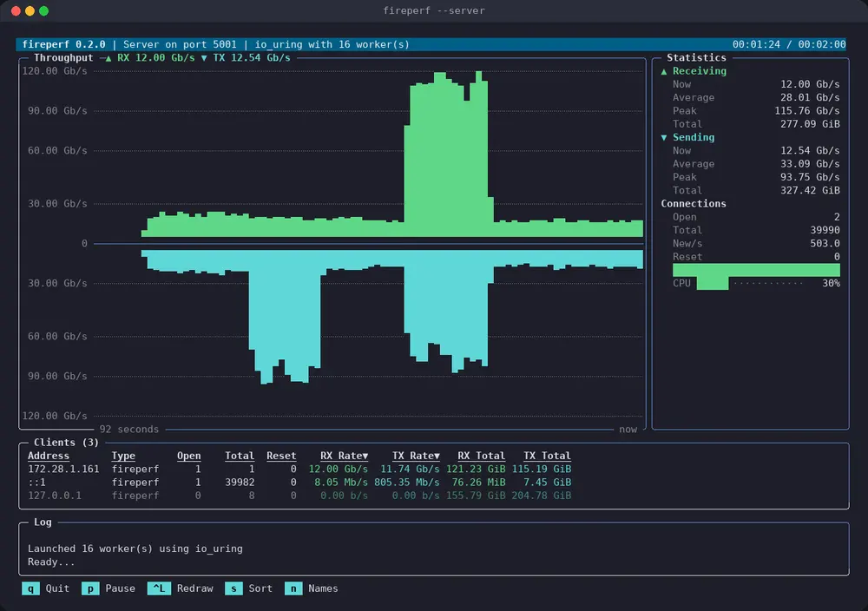Select client row 172.28.1.161

click(x=299, y=469)
